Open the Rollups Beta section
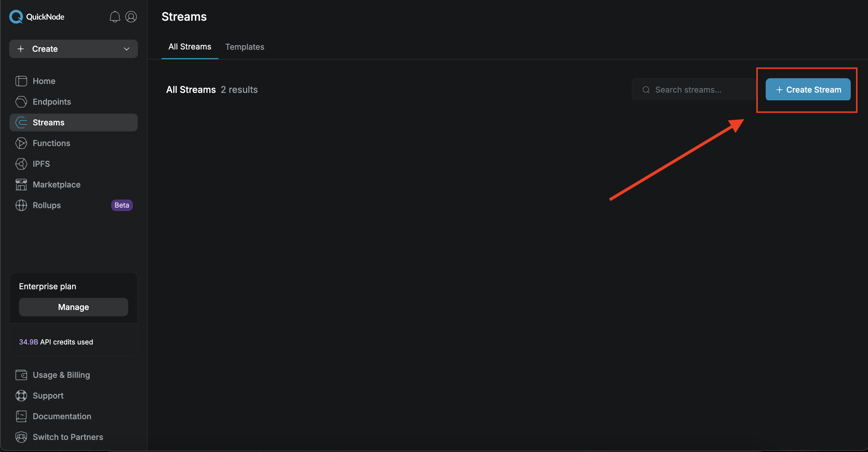 coord(47,205)
